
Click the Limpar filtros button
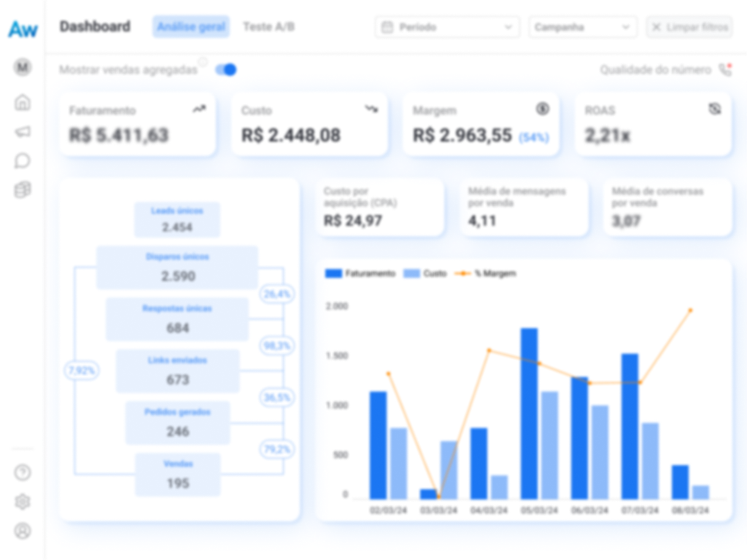[689, 27]
